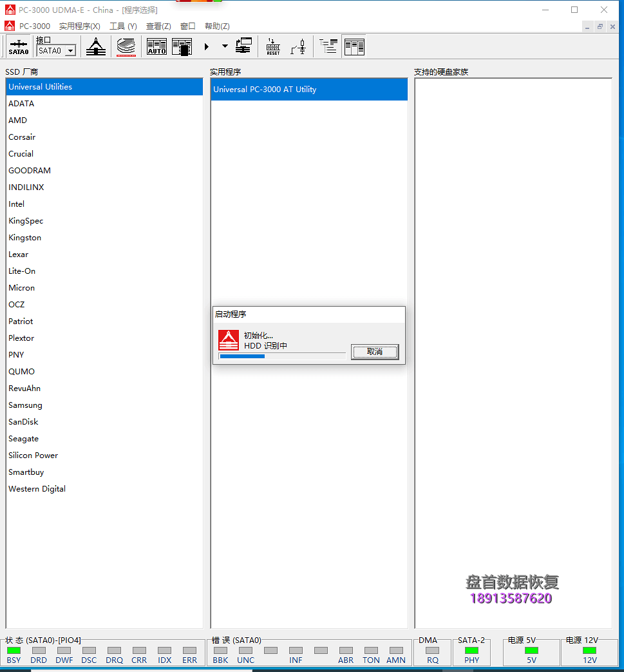Select AMD vendor
The image size is (624, 672).
104,120
